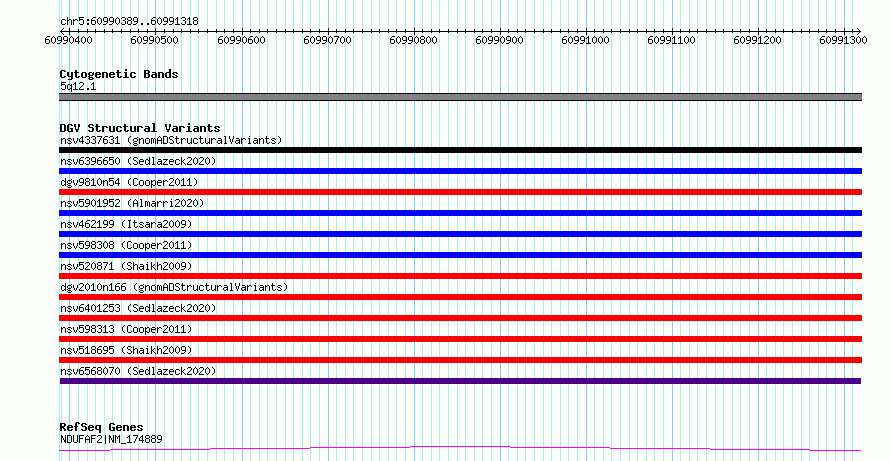Click the blue nsv6396650 variant bar
890x461 pixels.
(x=460, y=171)
